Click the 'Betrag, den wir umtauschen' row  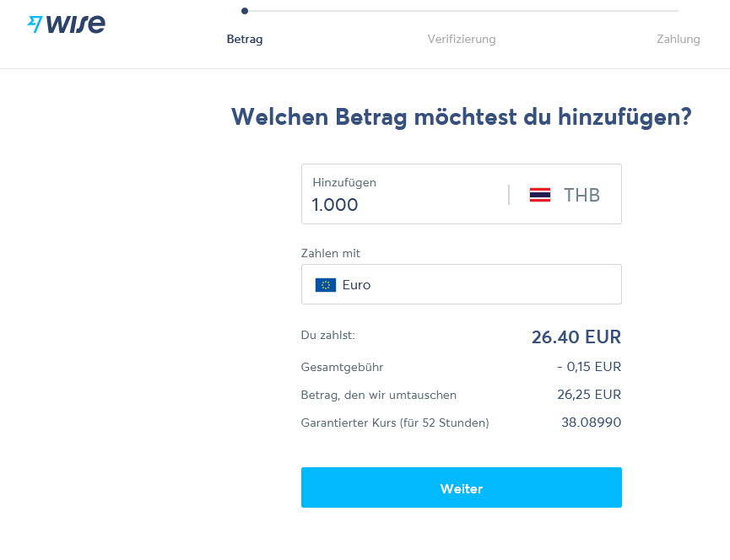[462, 394]
